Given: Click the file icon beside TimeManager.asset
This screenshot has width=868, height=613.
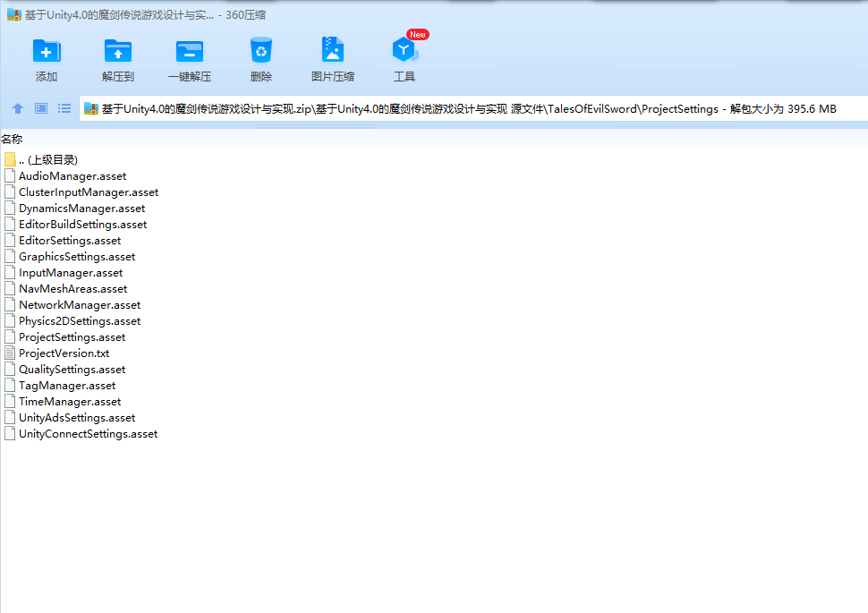Looking at the screenshot, I should pyautogui.click(x=10, y=401).
